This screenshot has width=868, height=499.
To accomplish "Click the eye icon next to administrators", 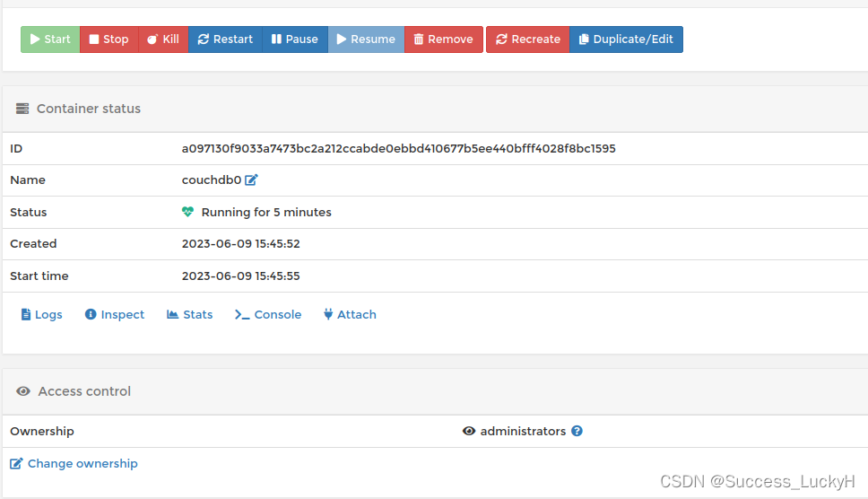I will pyautogui.click(x=469, y=431).
